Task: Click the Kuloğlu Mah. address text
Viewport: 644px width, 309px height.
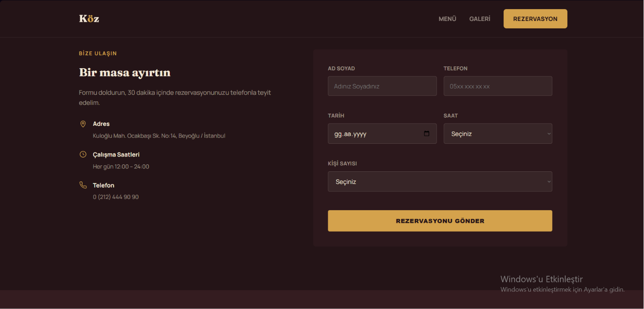Action: coord(159,136)
